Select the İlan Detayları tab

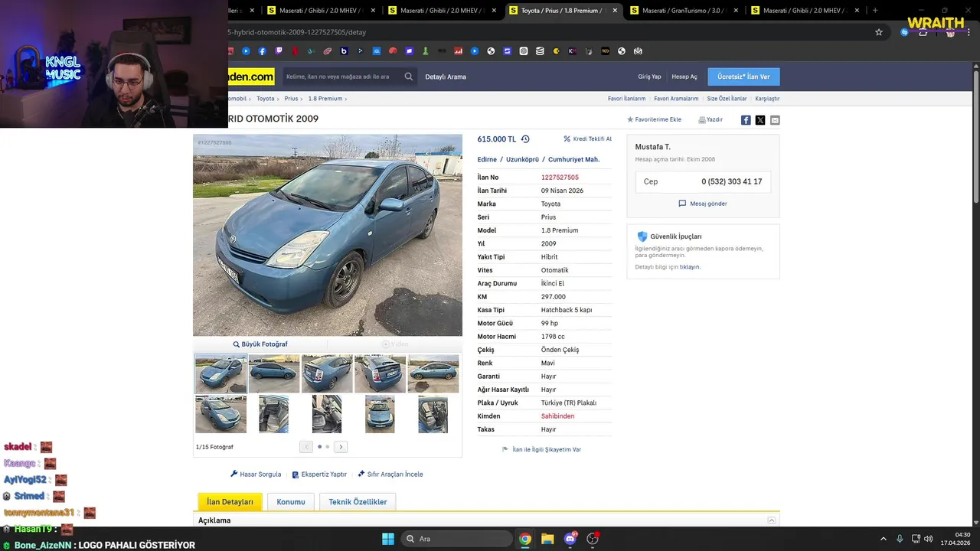(x=230, y=502)
